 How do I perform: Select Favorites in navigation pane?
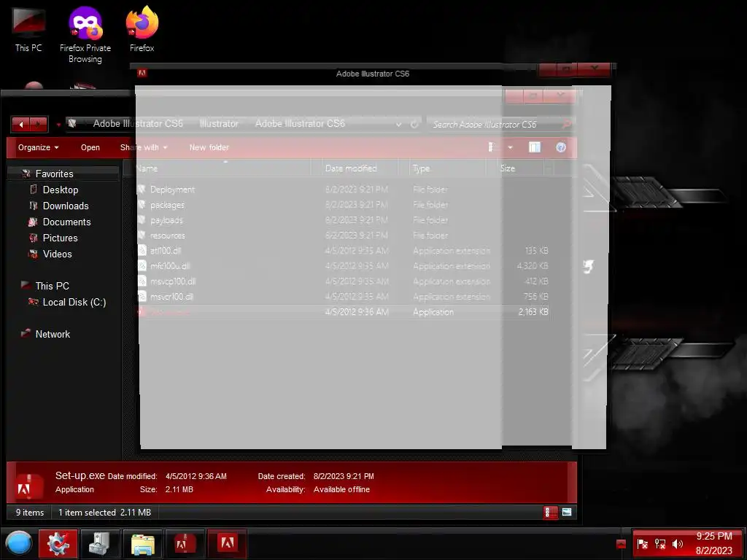tap(54, 174)
